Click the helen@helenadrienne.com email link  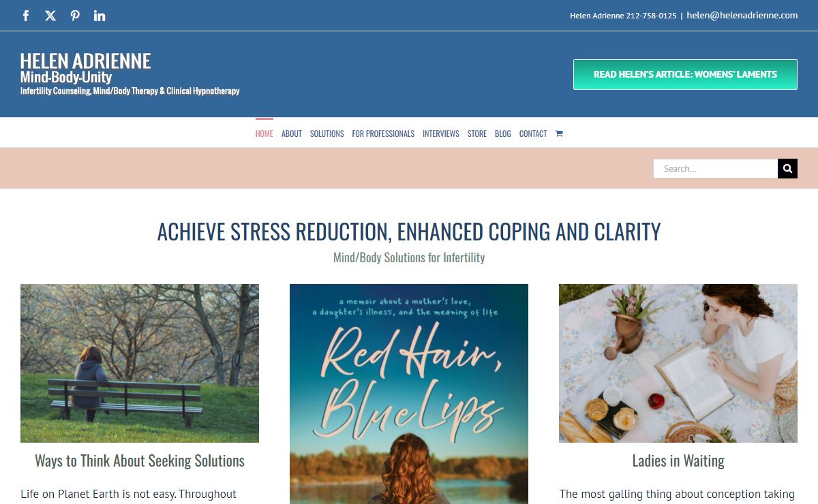click(x=742, y=15)
